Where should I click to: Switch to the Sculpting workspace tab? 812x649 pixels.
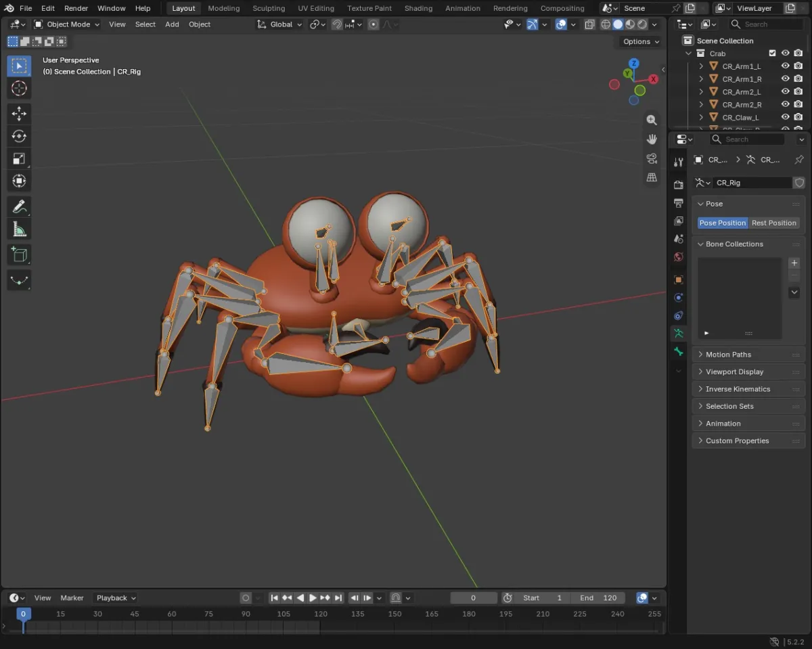[x=269, y=8]
